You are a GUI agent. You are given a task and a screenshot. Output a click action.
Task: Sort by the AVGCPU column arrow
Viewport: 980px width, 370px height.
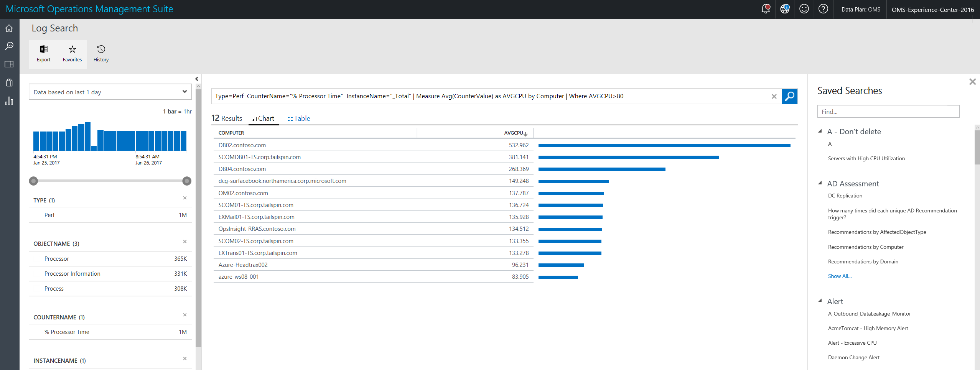[525, 133]
